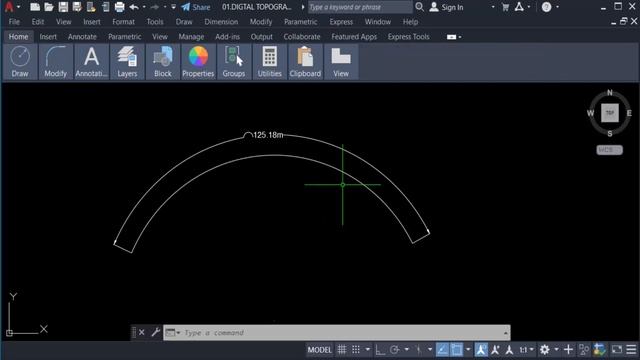The height and width of the screenshot is (360, 640).
Task: Click the MODEL space button
Action: tap(319, 349)
